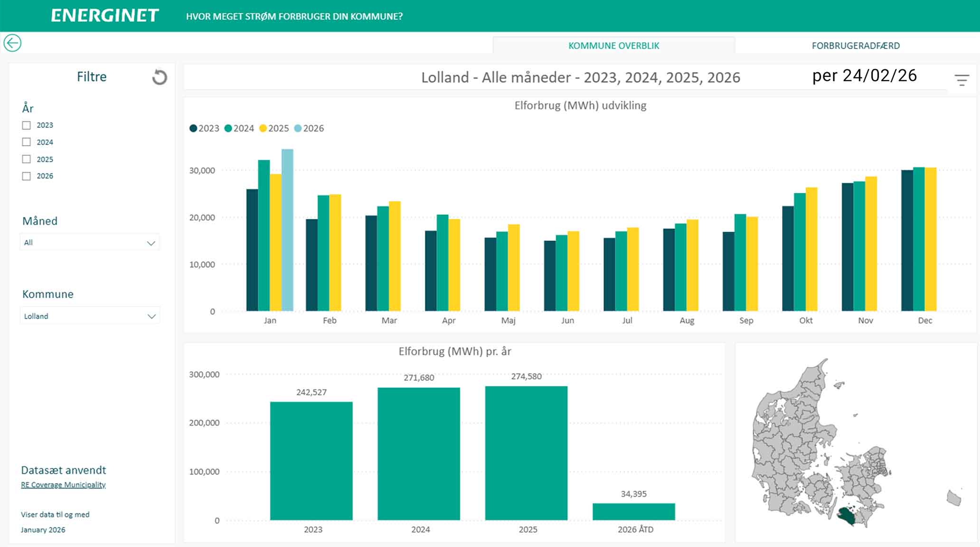This screenshot has height=547, width=980.
Task: Select highlighted Lolland municipality on the map
Action: [847, 516]
